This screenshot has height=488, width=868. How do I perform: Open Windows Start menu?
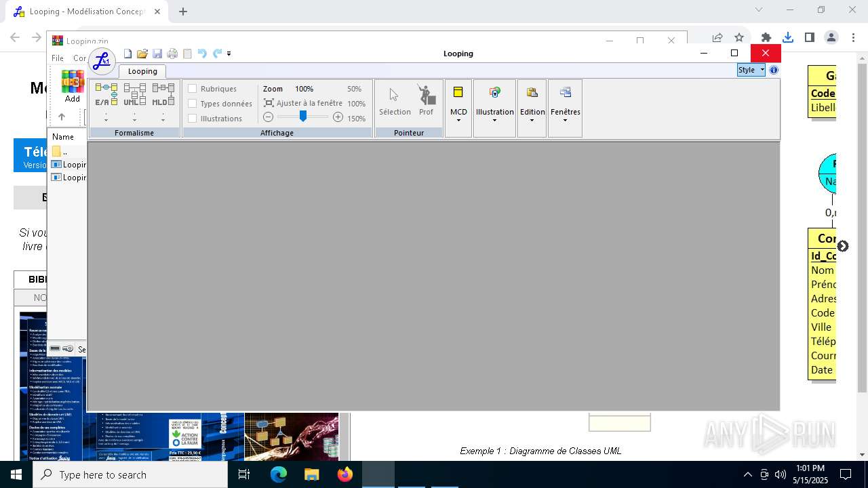point(16,474)
